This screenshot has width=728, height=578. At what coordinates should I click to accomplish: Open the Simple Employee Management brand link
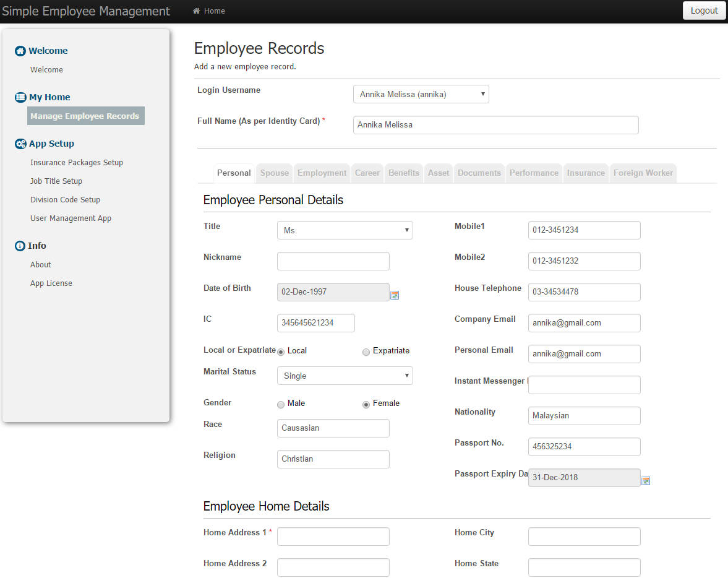tap(86, 11)
